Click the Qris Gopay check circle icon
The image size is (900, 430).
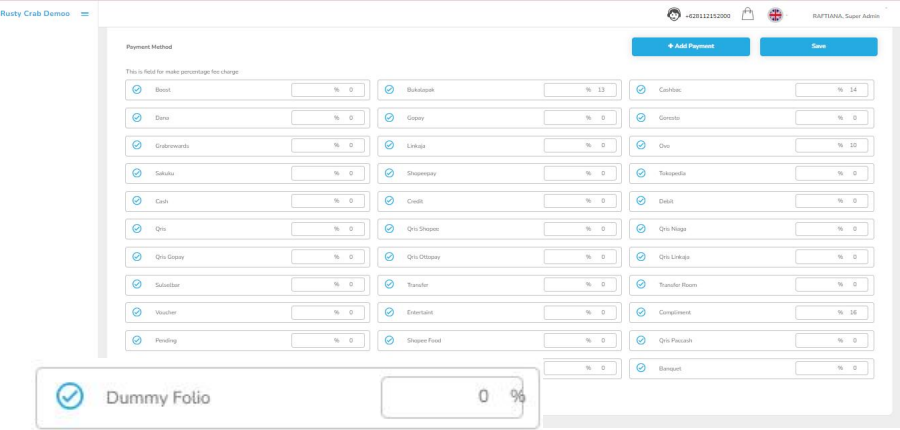tap(137, 257)
